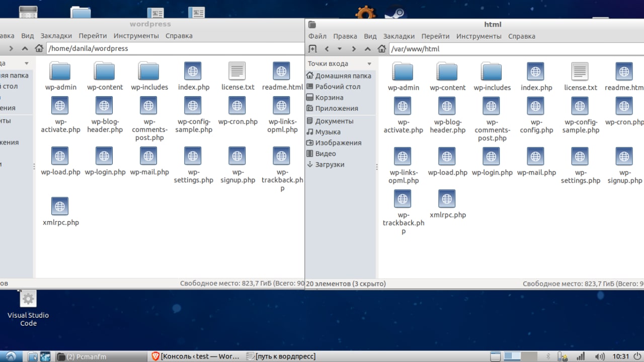
Task: Select index.php in the html window
Action: pyautogui.click(x=536, y=77)
